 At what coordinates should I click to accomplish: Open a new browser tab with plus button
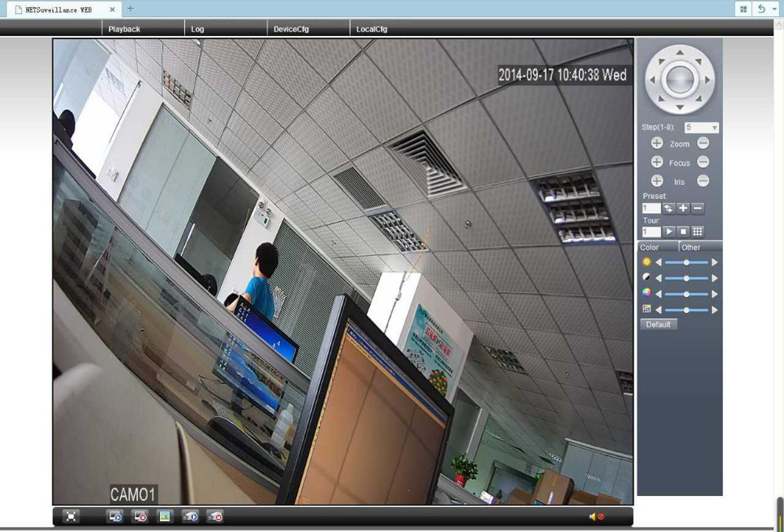coord(130,9)
